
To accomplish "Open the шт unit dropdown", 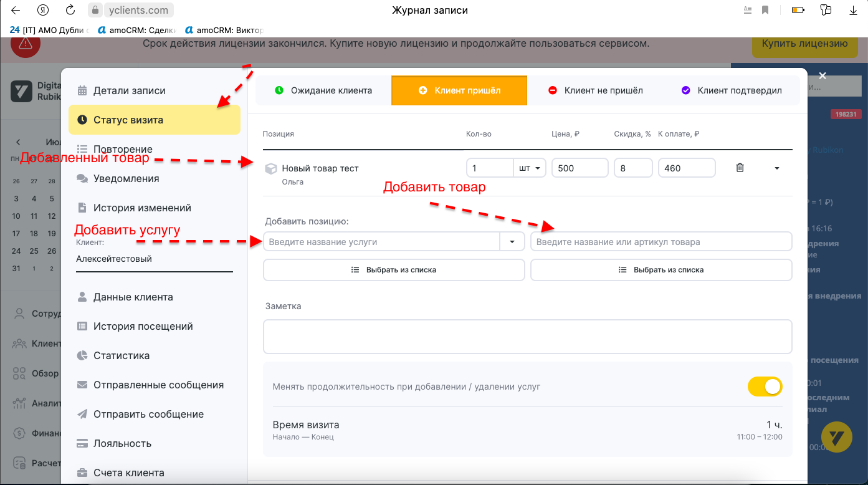I will point(530,168).
